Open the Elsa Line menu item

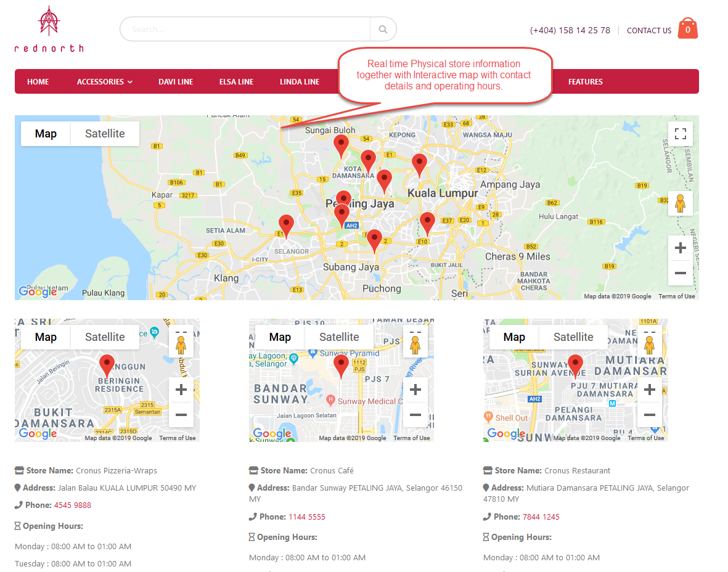(x=236, y=82)
